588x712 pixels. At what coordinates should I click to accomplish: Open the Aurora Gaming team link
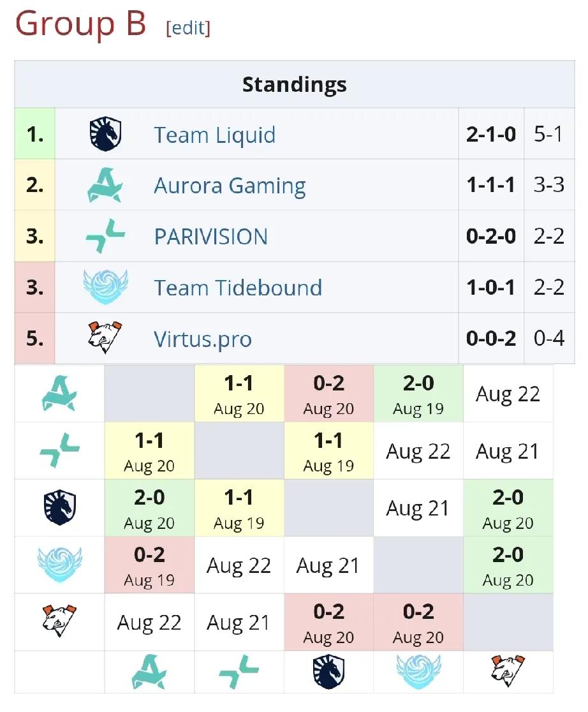230,186
